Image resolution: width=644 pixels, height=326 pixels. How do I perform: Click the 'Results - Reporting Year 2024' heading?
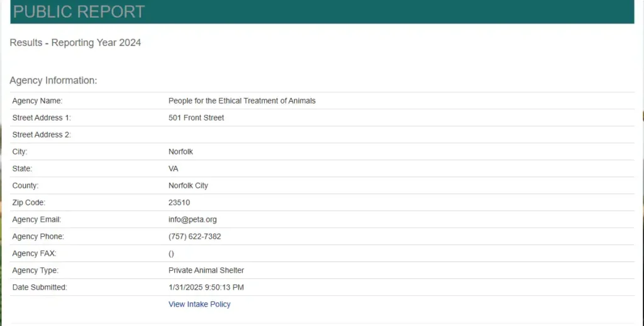[x=75, y=43]
